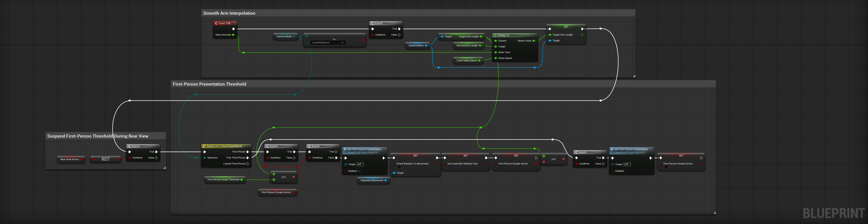Select the SET Target Arm Length node header
This screenshot has width=868, height=224.
(566, 27)
